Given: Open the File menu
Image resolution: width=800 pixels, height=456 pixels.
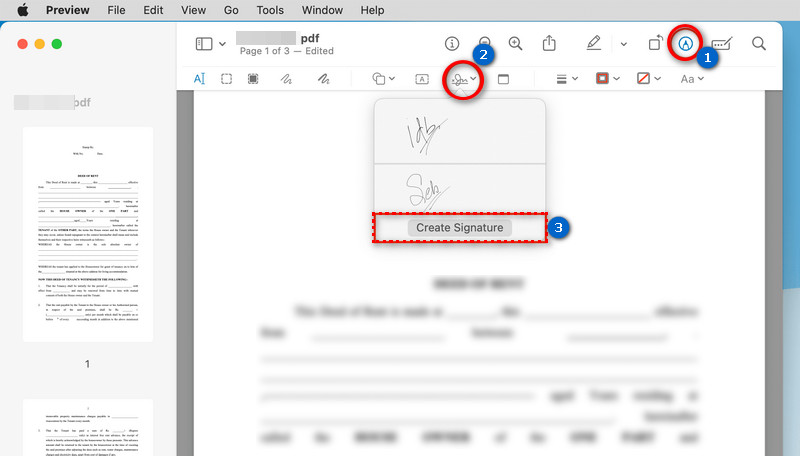Looking at the screenshot, I should [x=116, y=10].
